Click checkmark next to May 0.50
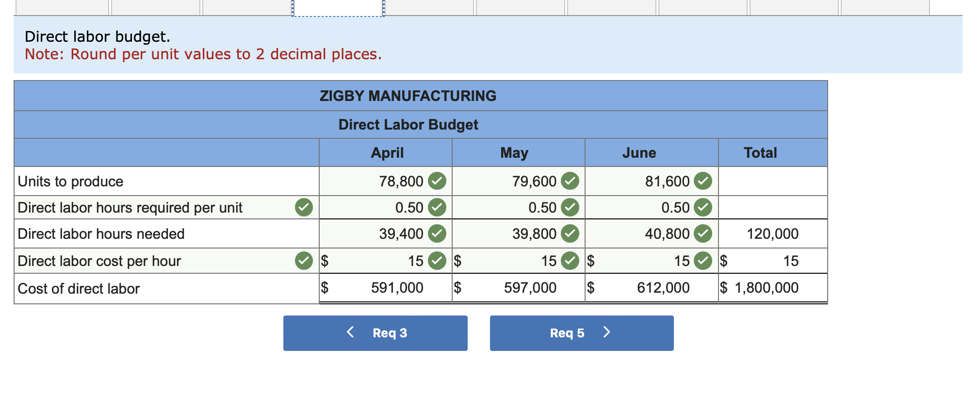 pos(570,207)
